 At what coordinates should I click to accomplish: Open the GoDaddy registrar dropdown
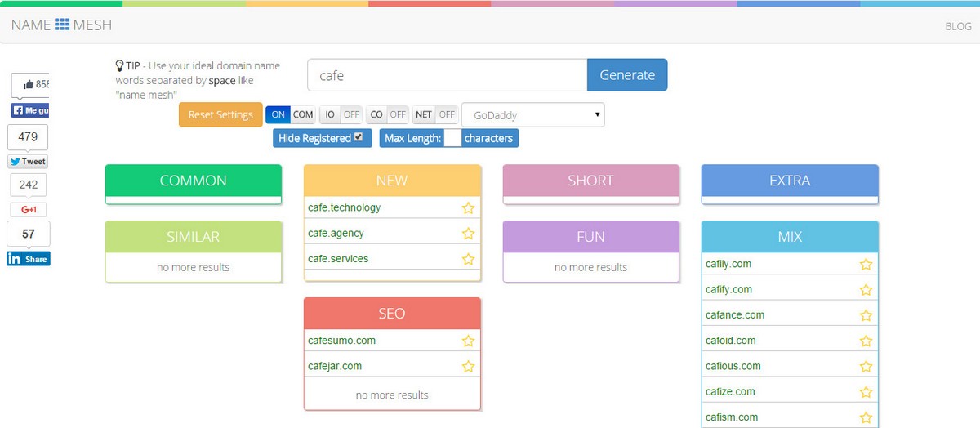pyautogui.click(x=532, y=115)
